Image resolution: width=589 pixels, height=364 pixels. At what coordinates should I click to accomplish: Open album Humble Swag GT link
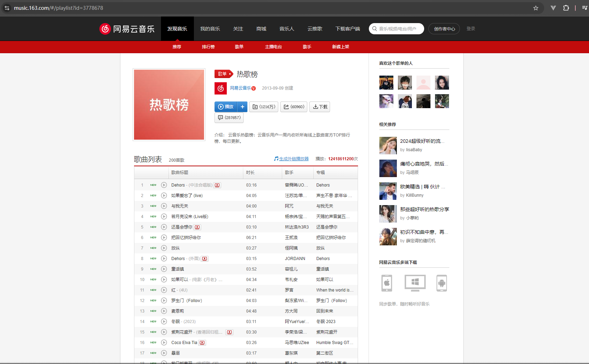coord(335,343)
